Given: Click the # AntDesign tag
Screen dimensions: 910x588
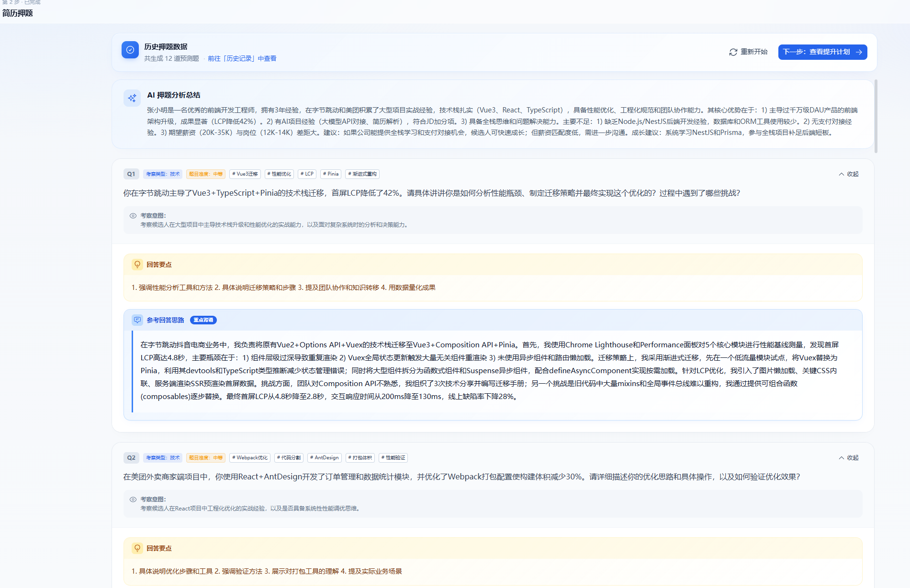Looking at the screenshot, I should [x=325, y=458].
